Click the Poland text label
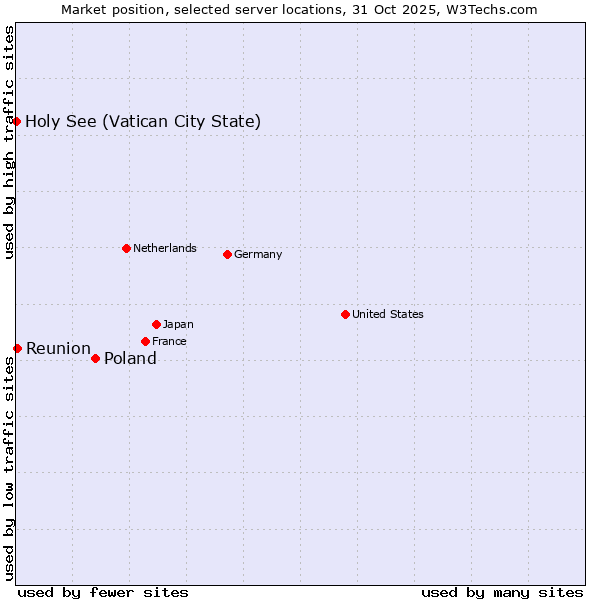The image size is (600, 600). pos(130,359)
